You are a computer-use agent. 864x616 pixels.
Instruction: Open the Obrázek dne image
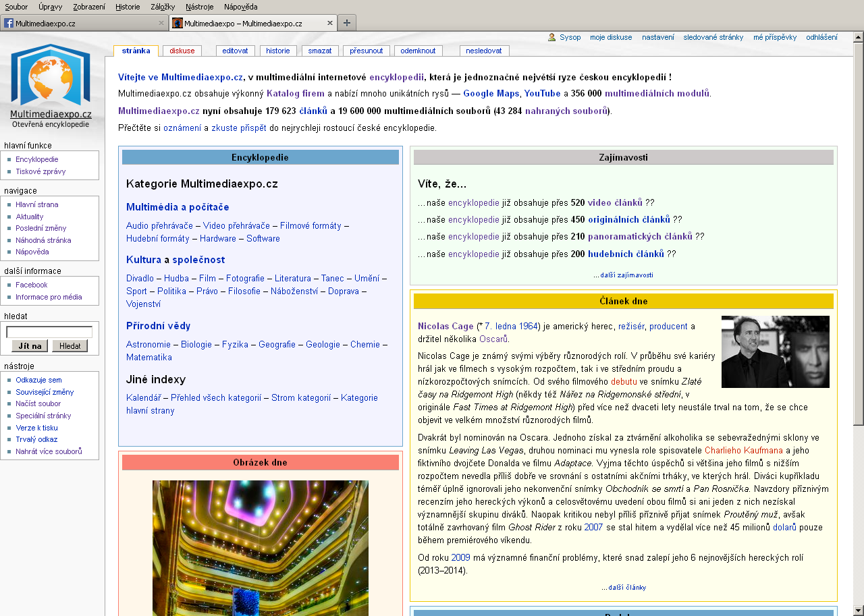click(x=260, y=547)
